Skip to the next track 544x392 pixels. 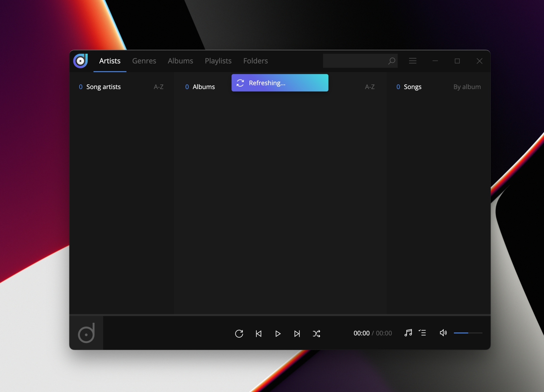point(297,333)
